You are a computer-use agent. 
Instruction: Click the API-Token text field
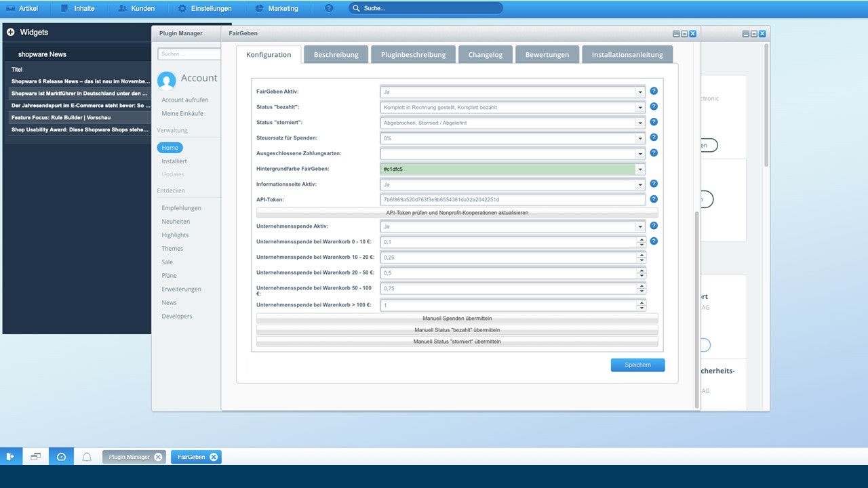point(513,199)
